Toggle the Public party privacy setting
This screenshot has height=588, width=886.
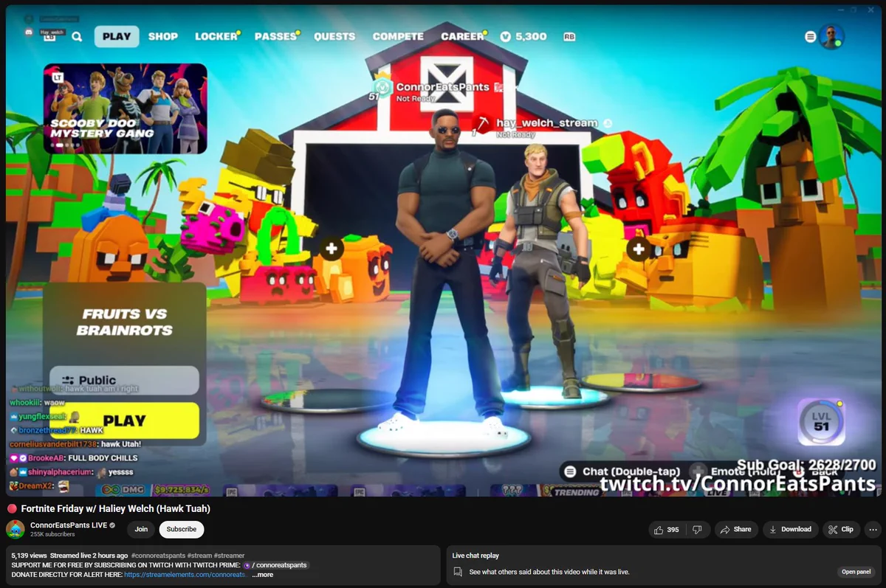click(x=124, y=381)
